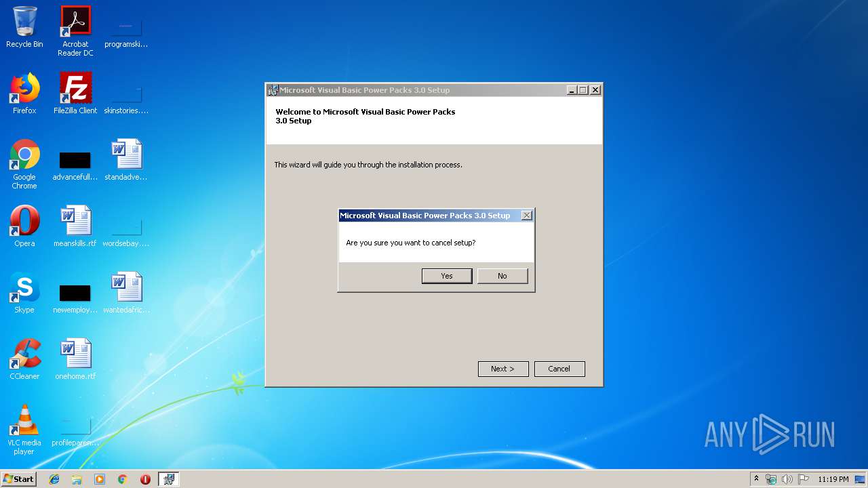Select the Firefox desktop shortcut
The width and height of the screenshot is (868, 488).
(x=24, y=94)
